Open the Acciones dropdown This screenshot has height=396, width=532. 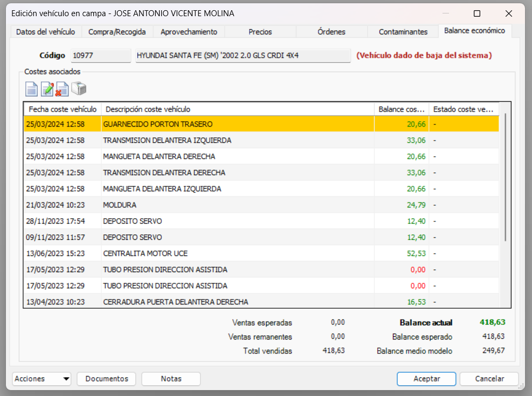(x=41, y=379)
